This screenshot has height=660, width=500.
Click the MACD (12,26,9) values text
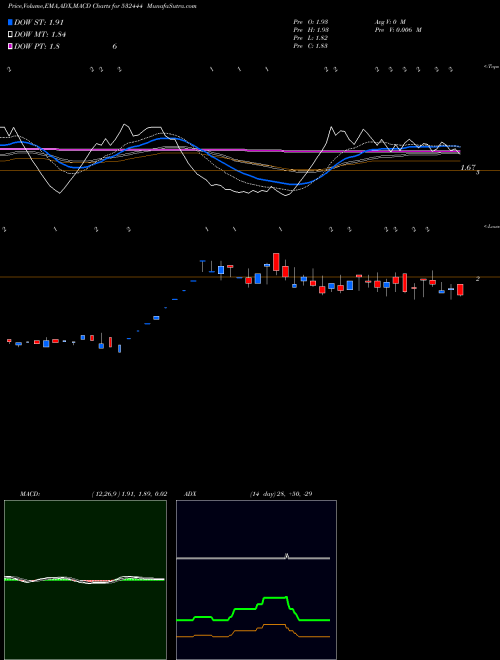[129, 494]
